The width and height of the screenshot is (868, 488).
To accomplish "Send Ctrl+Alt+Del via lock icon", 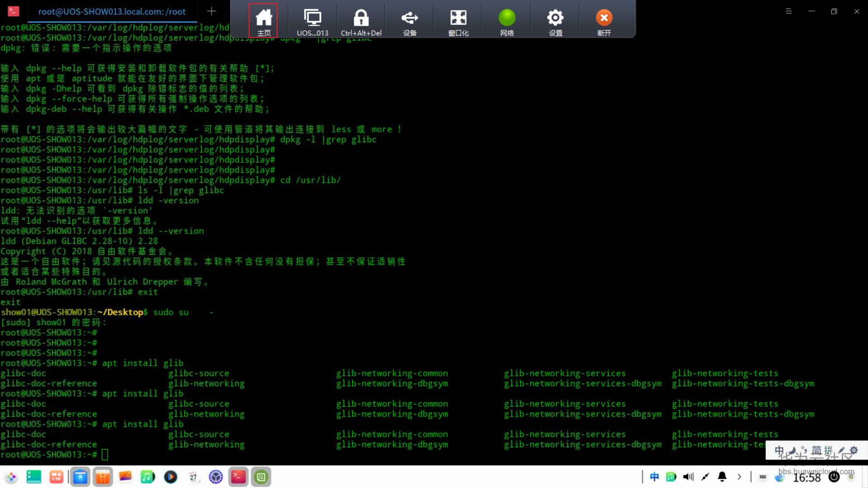I will [x=361, y=20].
